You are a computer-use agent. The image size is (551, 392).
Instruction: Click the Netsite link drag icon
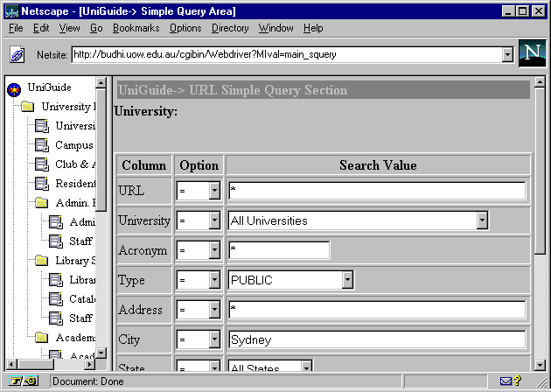pos(17,54)
